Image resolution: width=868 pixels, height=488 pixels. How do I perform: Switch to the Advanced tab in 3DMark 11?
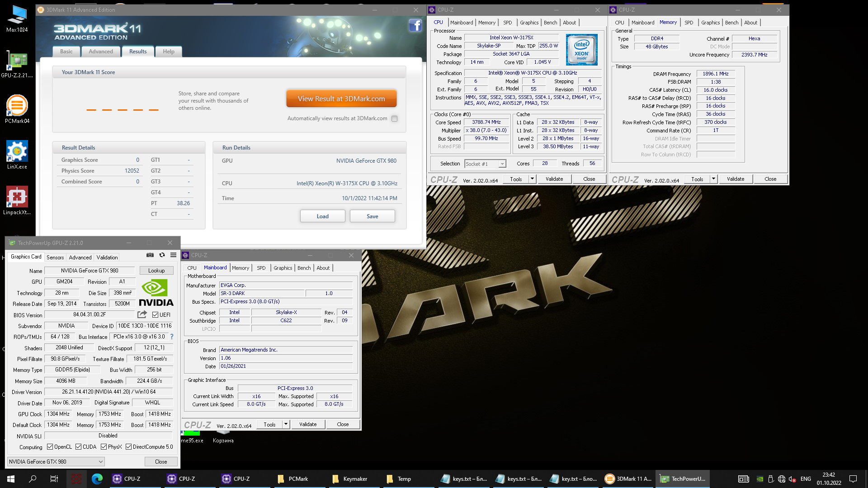101,52
